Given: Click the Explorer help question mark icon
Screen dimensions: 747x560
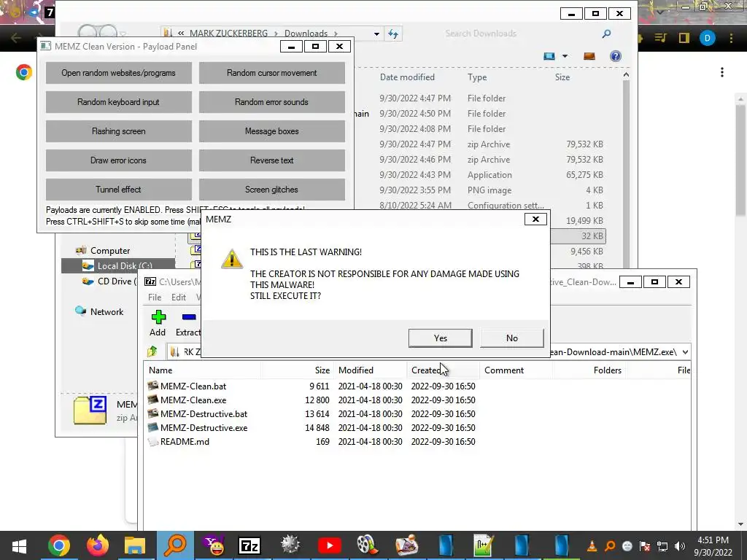Looking at the screenshot, I should coord(616,56).
